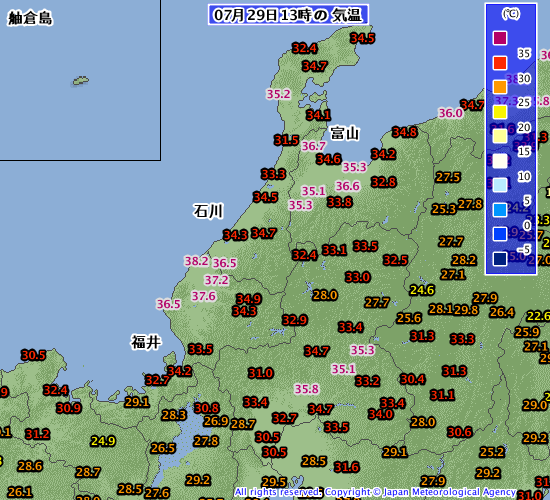Screen dimensions: 550x500
Task: Click the red 30–35°C legend swatch
Action: point(500,62)
